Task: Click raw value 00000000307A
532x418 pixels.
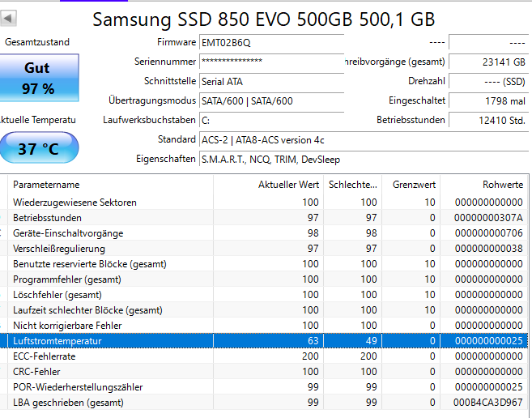Action: (x=488, y=218)
